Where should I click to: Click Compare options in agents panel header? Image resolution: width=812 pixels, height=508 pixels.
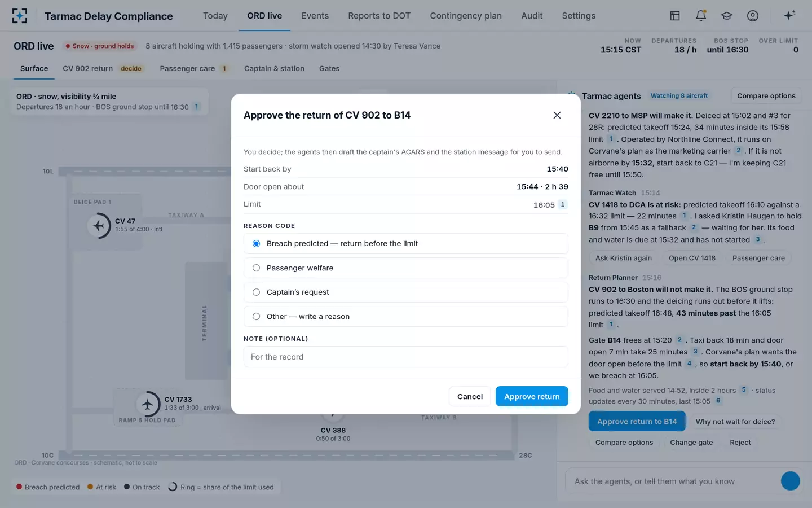tap(766, 96)
